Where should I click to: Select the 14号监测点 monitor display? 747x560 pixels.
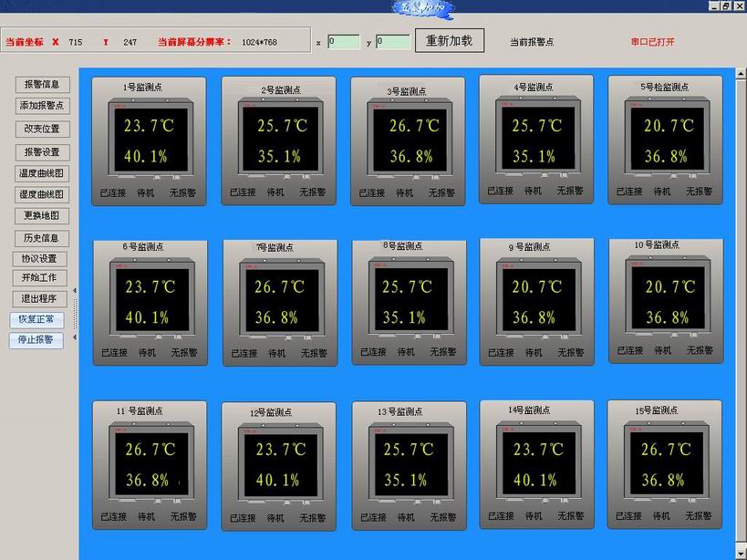pos(539,462)
